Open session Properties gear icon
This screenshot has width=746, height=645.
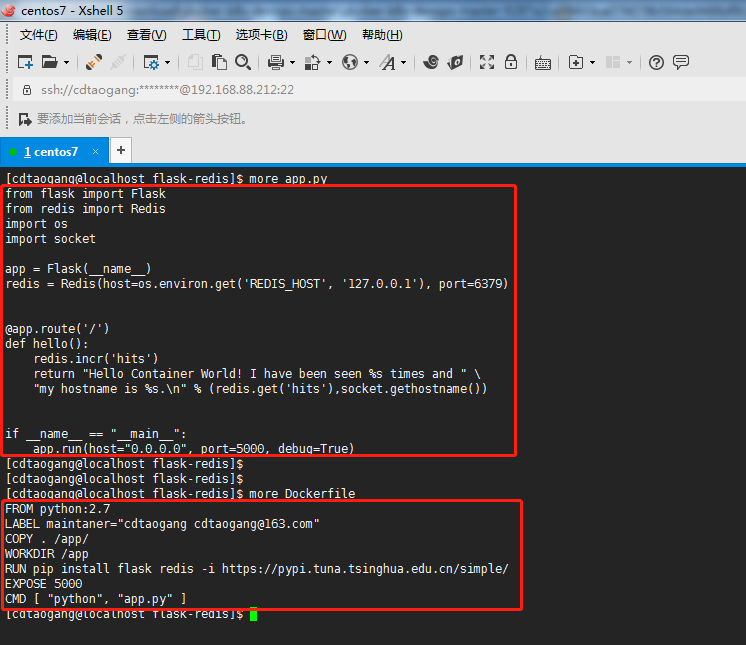(151, 62)
